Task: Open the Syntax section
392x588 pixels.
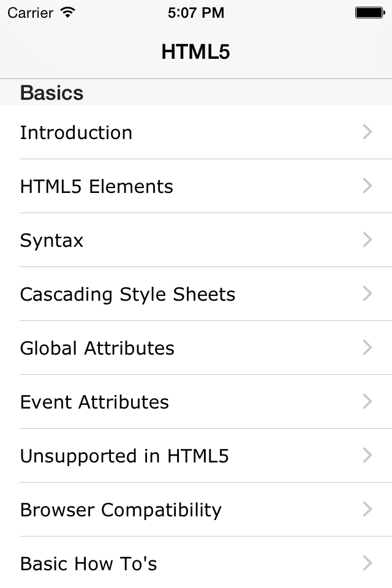Action: (x=51, y=240)
